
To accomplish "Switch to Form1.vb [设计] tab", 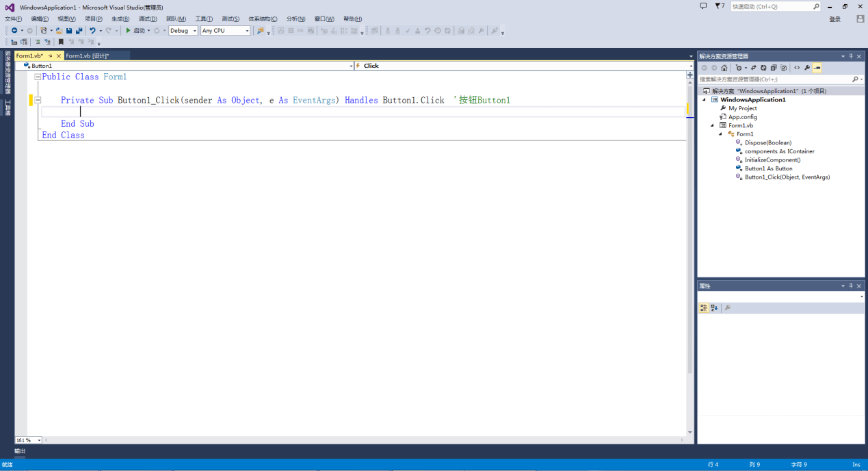I will click(x=88, y=55).
